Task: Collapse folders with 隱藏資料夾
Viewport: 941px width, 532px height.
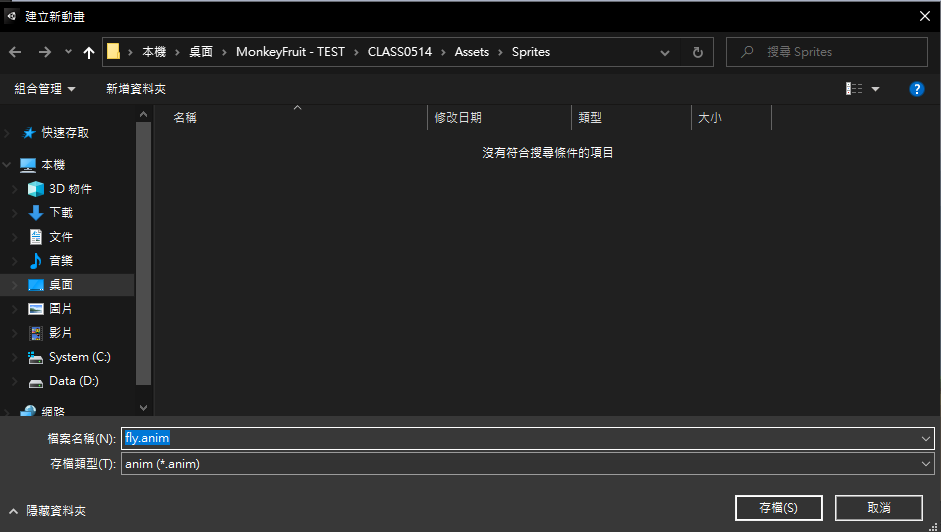Action: pyautogui.click(x=48, y=510)
